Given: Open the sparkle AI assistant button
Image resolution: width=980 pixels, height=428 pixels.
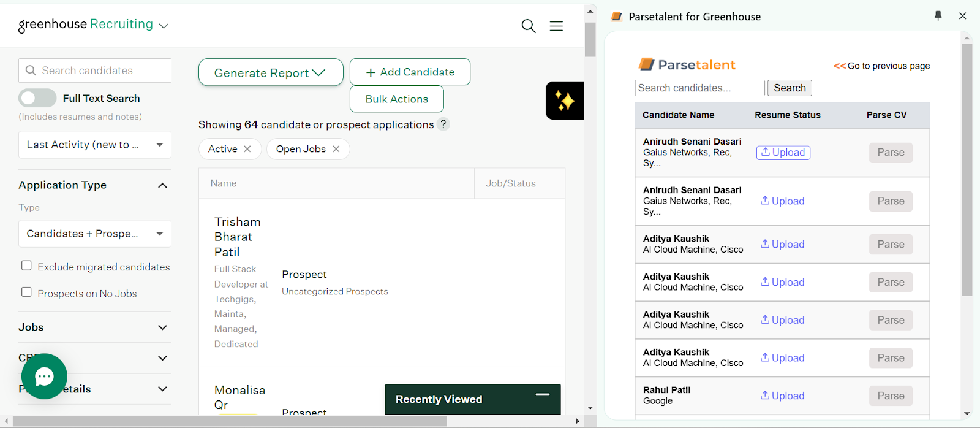Looking at the screenshot, I should [x=565, y=101].
